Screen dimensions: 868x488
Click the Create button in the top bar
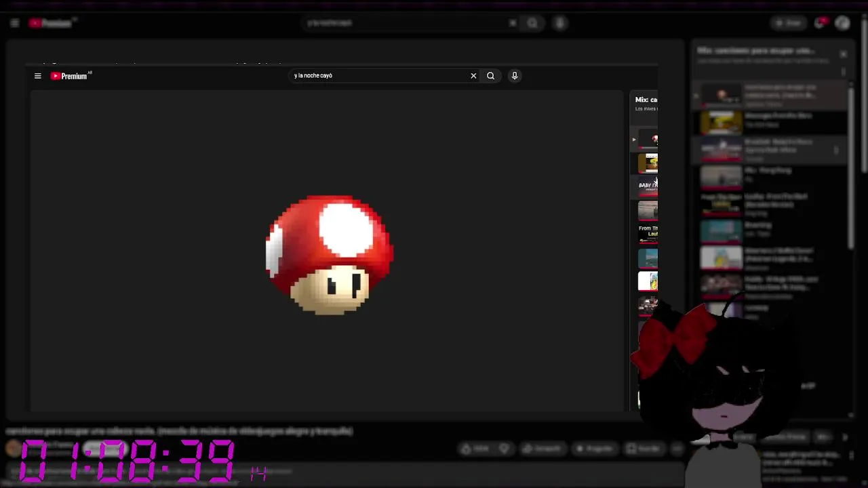pos(788,23)
